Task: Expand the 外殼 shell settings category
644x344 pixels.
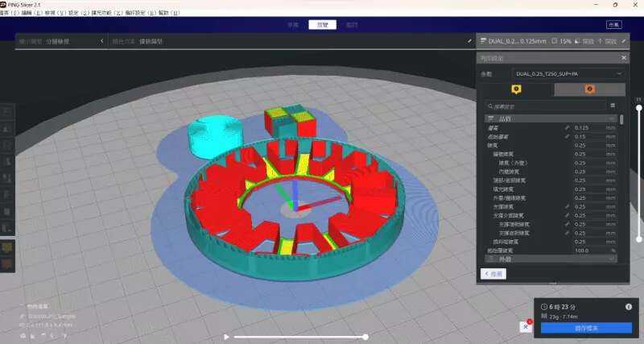Action: click(x=551, y=259)
